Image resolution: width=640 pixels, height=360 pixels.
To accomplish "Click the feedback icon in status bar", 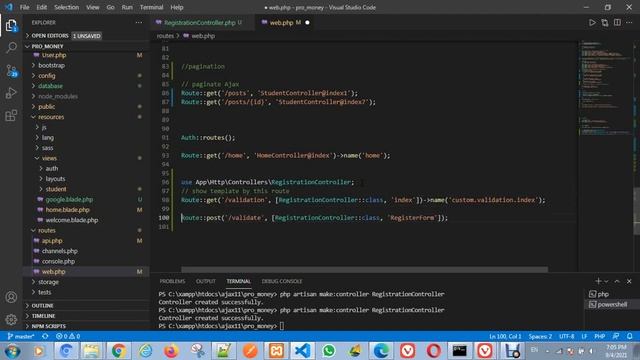I will (616, 336).
